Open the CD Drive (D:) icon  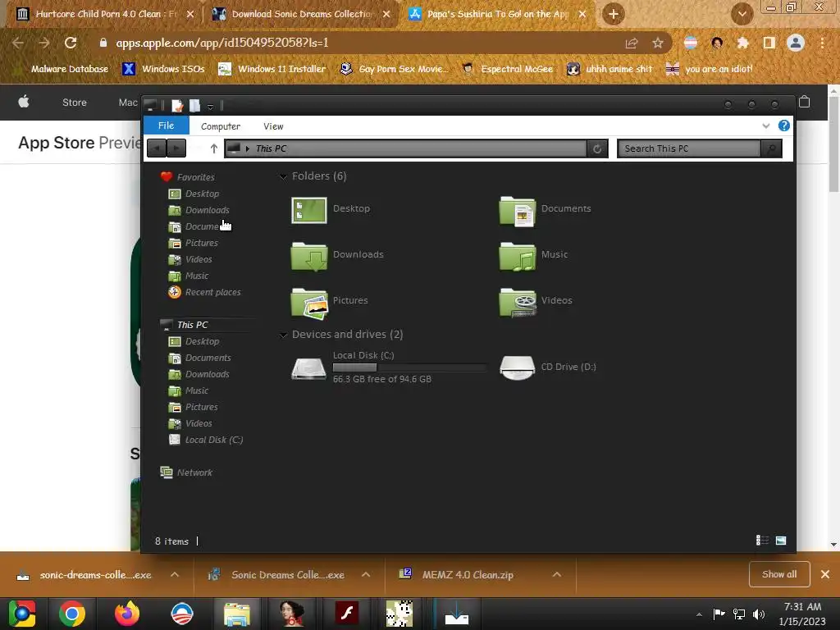[x=517, y=367]
